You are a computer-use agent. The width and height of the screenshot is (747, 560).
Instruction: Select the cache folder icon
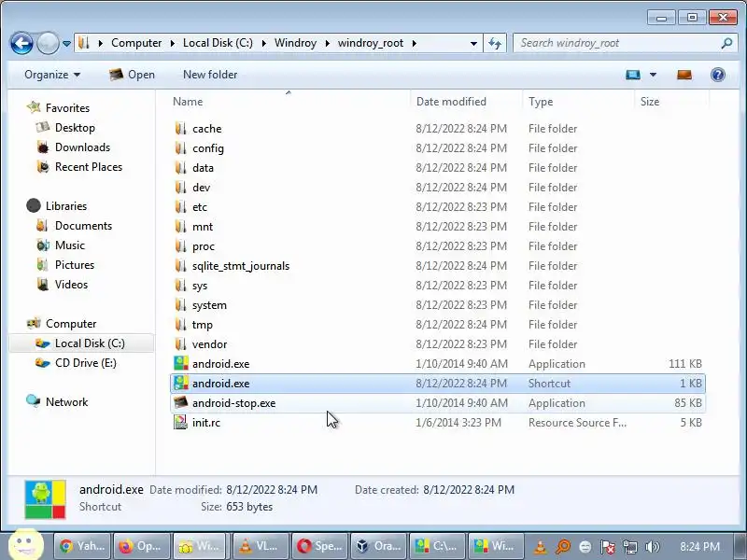tap(180, 129)
